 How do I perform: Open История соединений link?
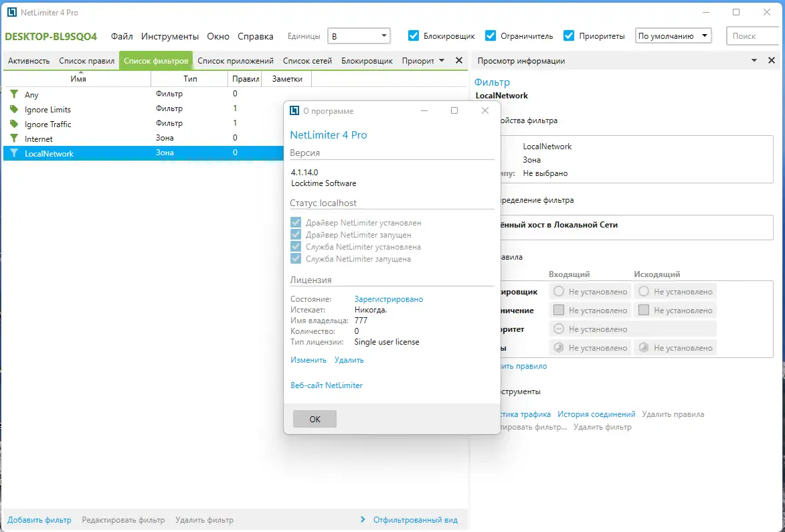596,414
